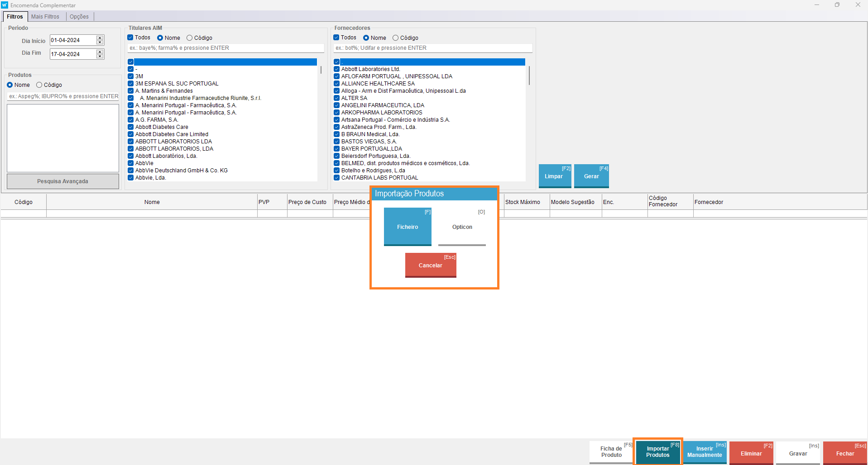Click Inserir Manualmente button
Viewport: 868px width, 465px height.
tap(705, 452)
